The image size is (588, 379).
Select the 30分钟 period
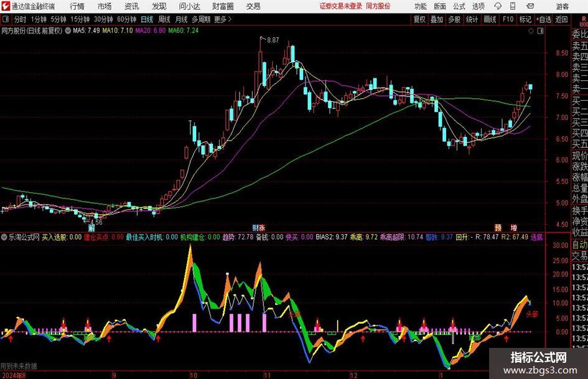click(x=103, y=19)
